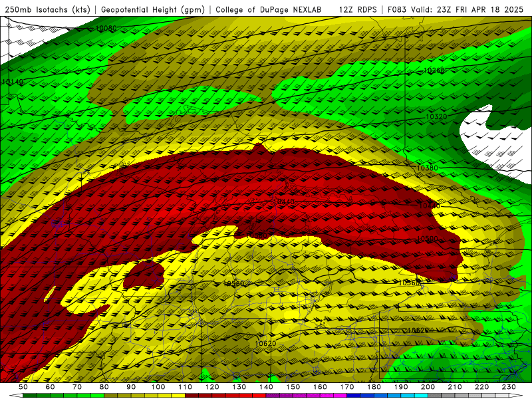Viewport: 532px width, 399px height.
Task: Click the 230 kt legend label
Action: pos(509,387)
